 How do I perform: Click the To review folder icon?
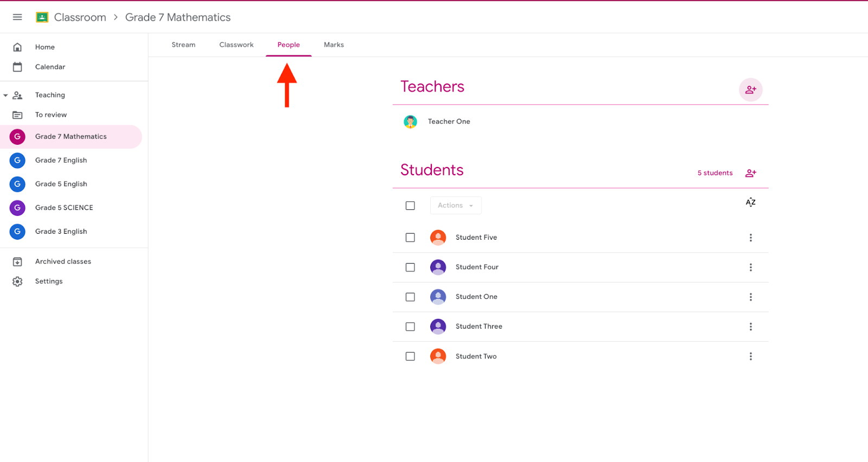(17, 115)
